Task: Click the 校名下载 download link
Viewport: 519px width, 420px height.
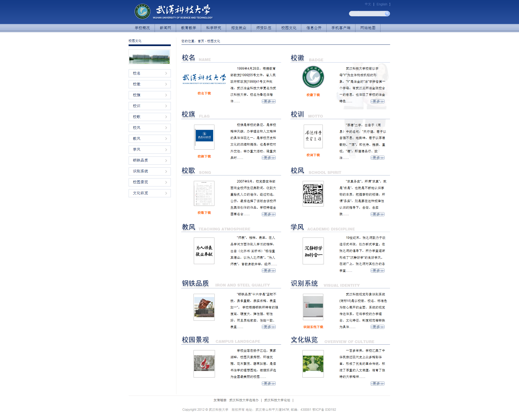Action: pyautogui.click(x=204, y=93)
